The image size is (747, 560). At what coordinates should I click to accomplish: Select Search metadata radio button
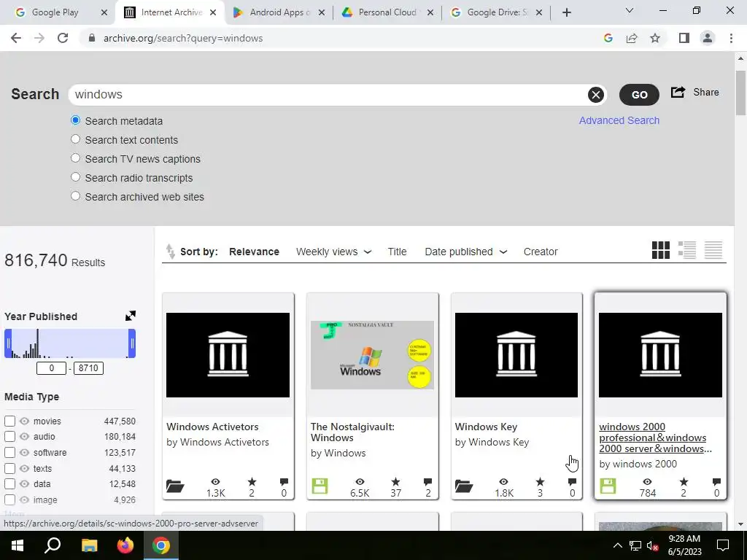click(75, 120)
